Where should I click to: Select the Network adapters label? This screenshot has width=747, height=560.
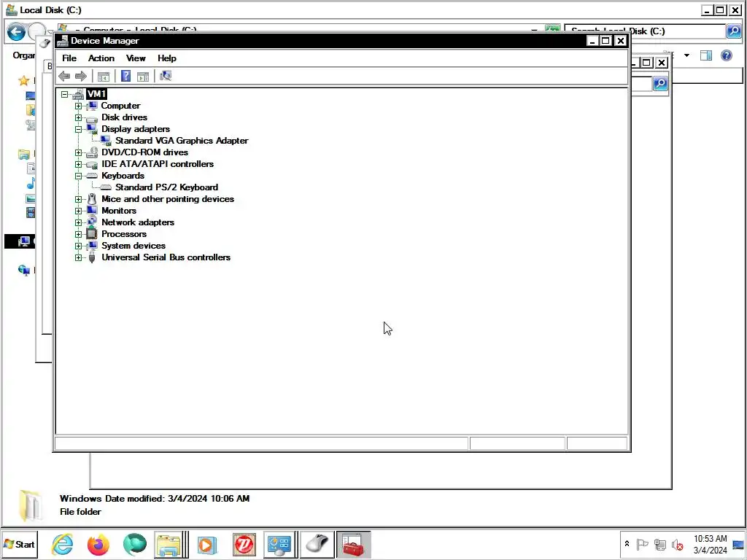pos(138,222)
